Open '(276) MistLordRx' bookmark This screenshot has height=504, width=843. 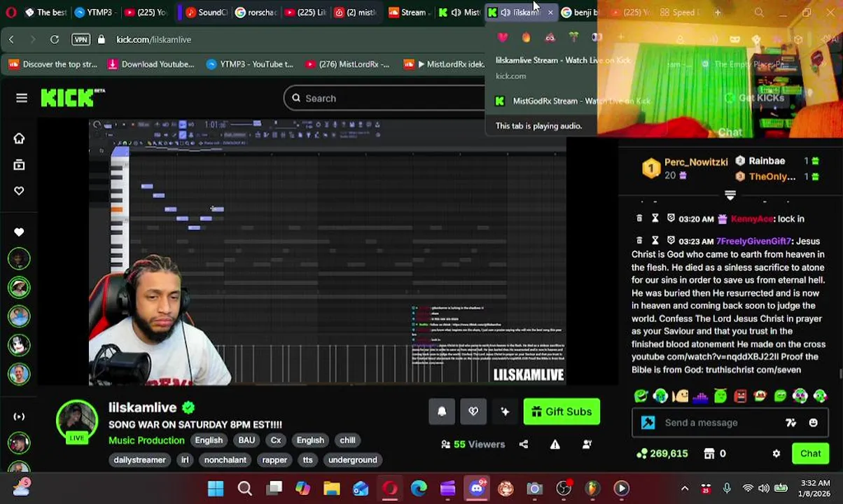[347, 64]
